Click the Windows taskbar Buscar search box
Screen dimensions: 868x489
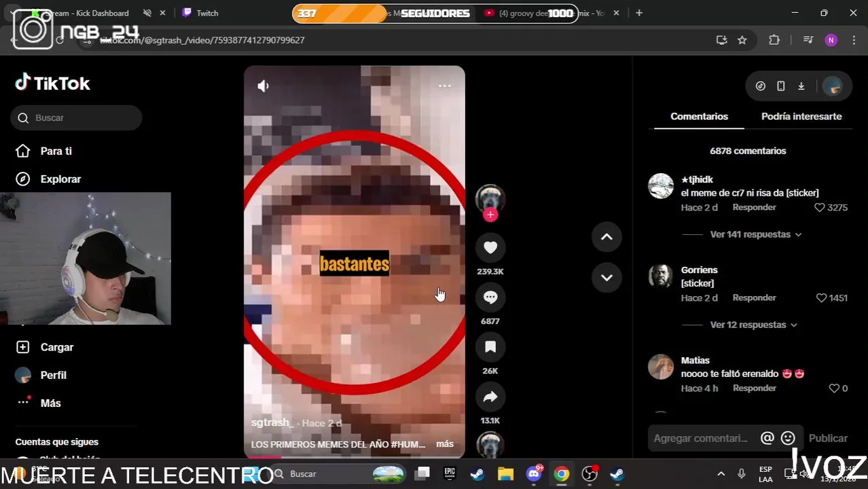[340, 473]
